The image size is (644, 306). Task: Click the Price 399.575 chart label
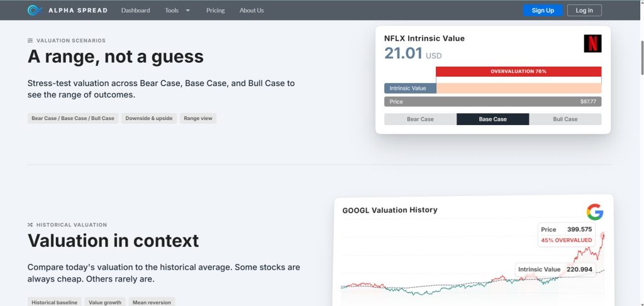[567, 229]
